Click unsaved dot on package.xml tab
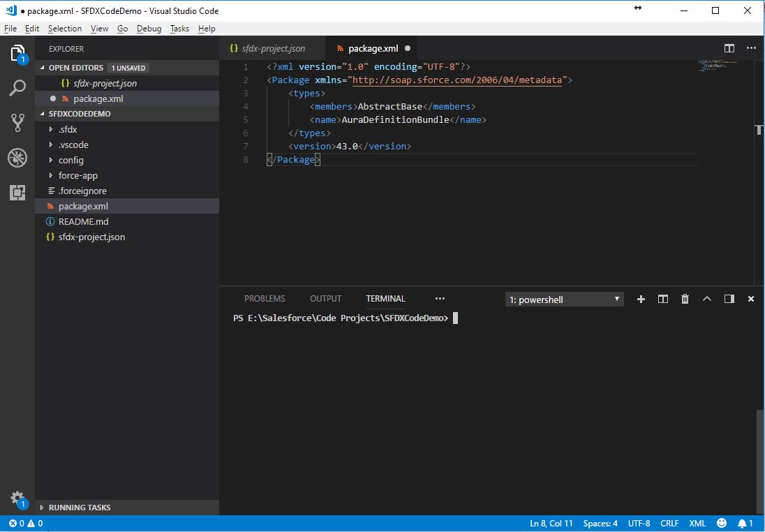This screenshot has width=765, height=532. point(408,48)
